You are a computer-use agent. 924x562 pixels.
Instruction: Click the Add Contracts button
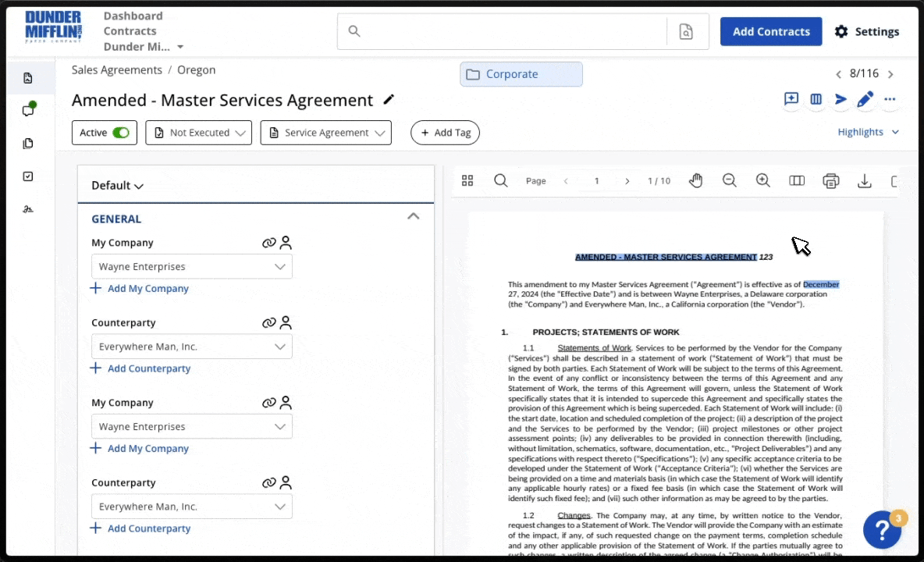coord(770,31)
